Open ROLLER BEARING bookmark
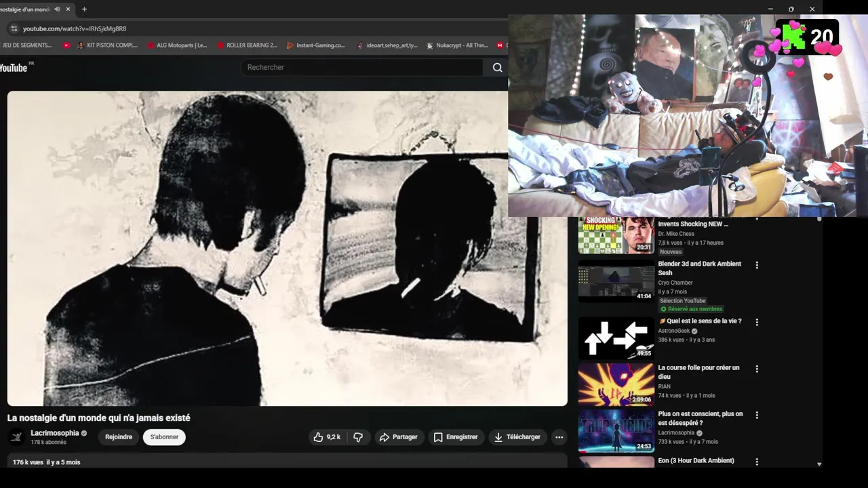Screen dimensions: 868x488 [248, 45]
